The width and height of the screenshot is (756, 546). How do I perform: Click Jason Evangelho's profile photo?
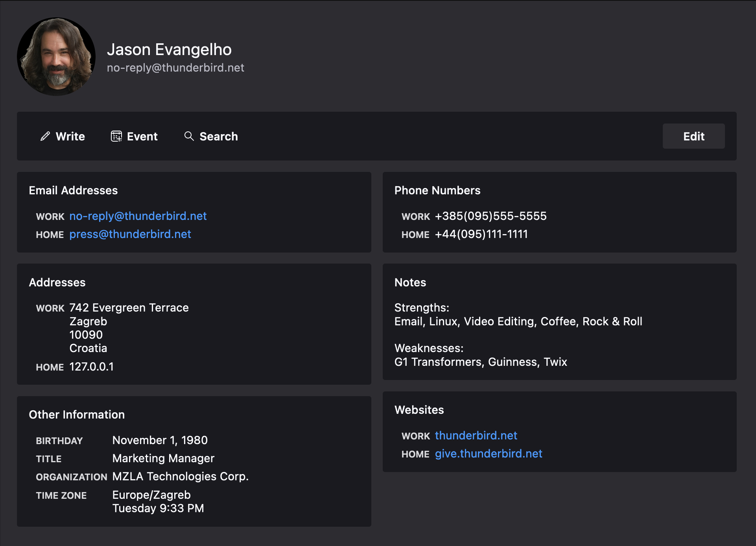tap(56, 57)
